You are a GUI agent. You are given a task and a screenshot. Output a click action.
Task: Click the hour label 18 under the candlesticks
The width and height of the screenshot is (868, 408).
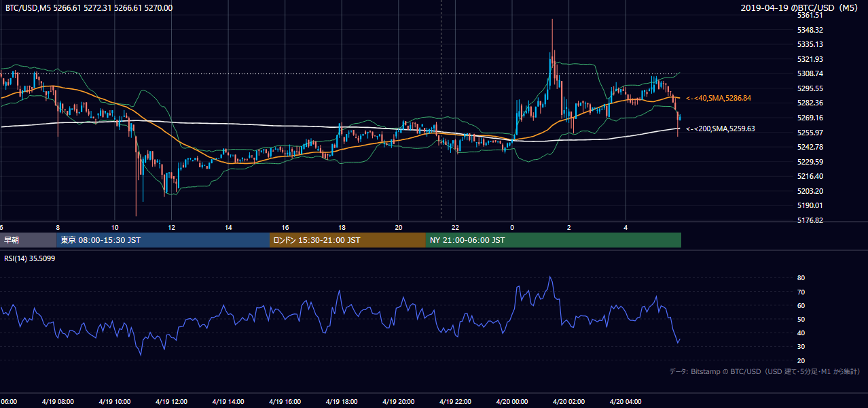[342, 227]
